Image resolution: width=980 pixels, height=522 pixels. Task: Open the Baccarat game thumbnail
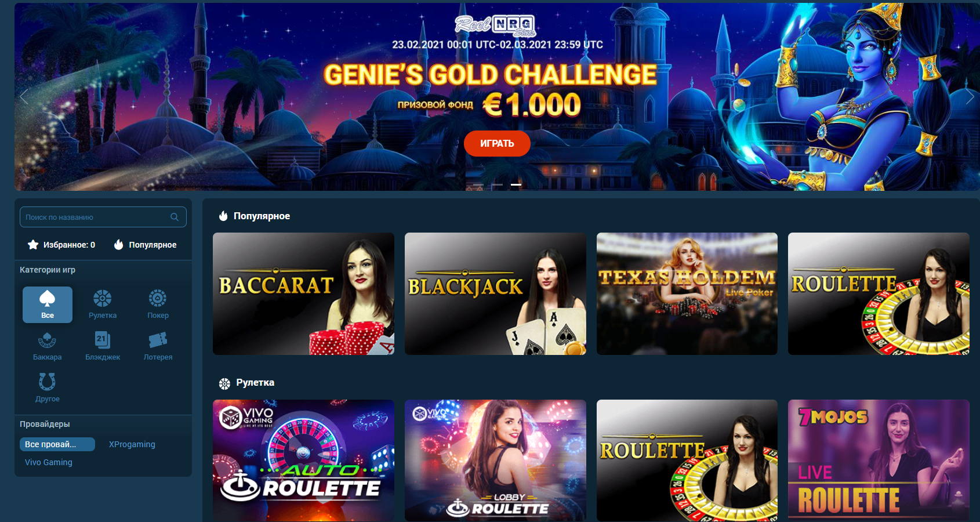point(303,294)
